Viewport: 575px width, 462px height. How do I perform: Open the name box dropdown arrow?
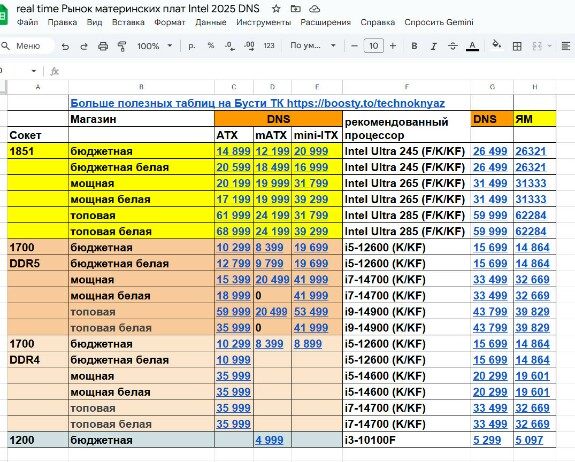tap(34, 71)
